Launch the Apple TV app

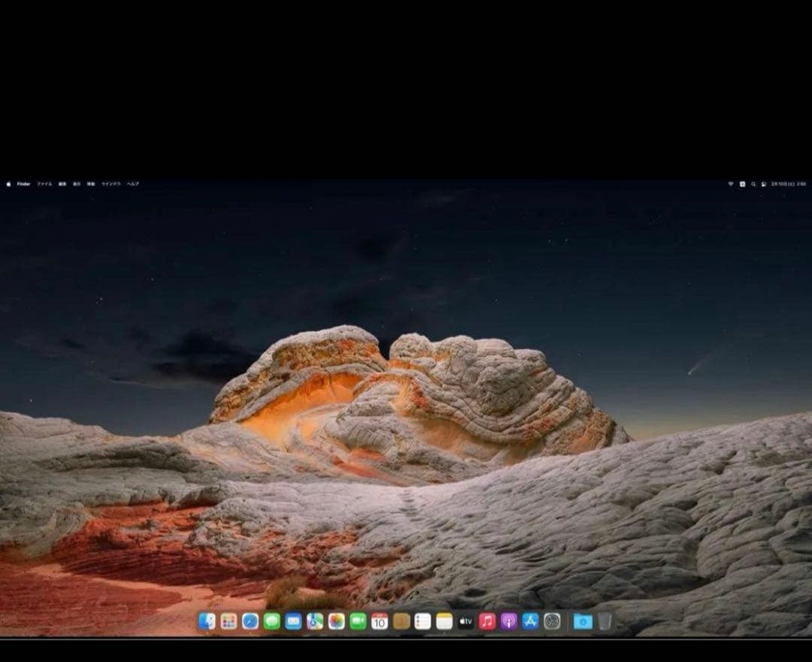[x=465, y=622]
